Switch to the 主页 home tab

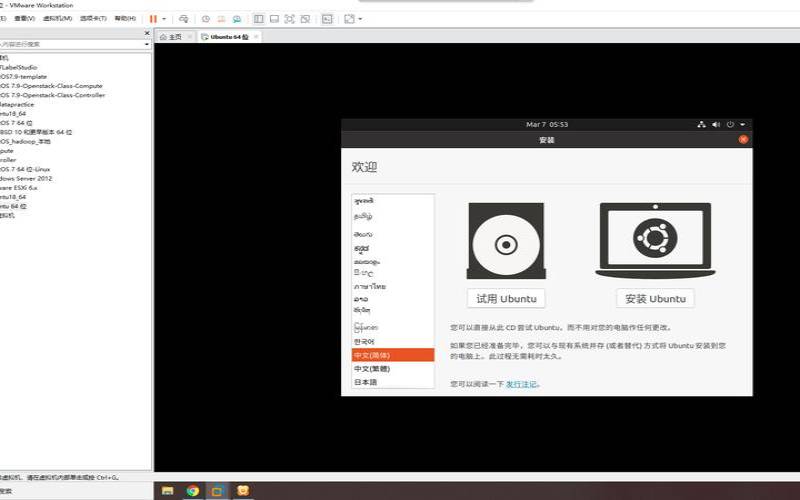172,37
